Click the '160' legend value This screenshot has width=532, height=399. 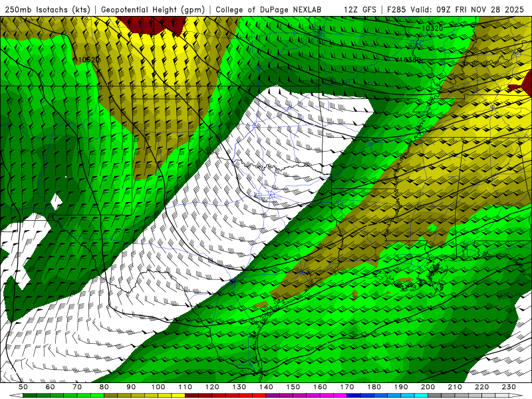(320, 387)
